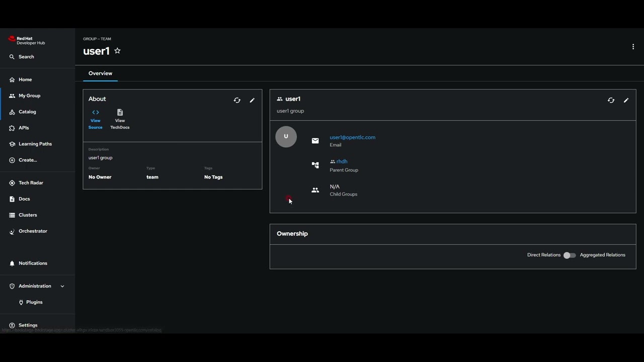This screenshot has height=362, width=644.
Task: Click the Parent Group hierarchy icon
Action: click(315, 165)
